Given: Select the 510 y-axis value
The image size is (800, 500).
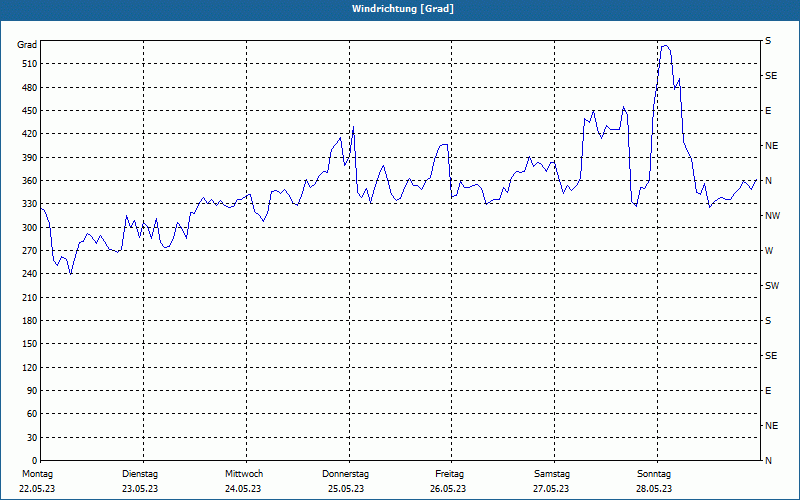Looking at the screenshot, I should [x=30, y=64].
